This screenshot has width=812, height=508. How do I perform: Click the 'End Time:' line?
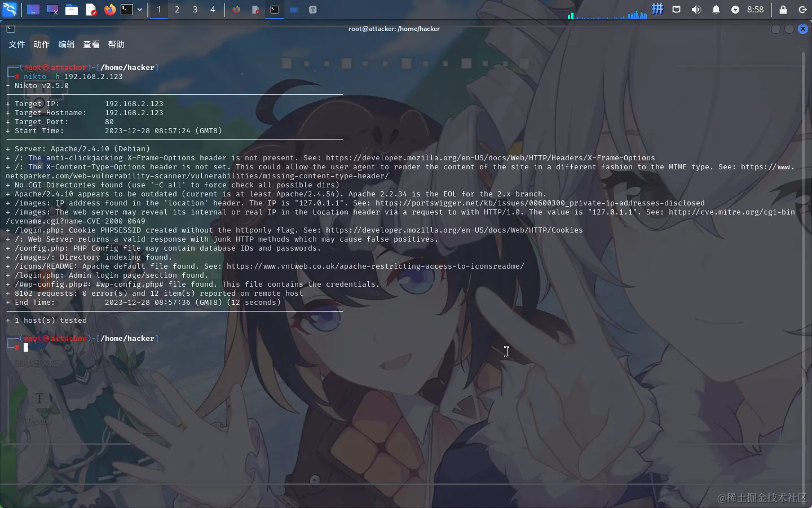click(143, 303)
